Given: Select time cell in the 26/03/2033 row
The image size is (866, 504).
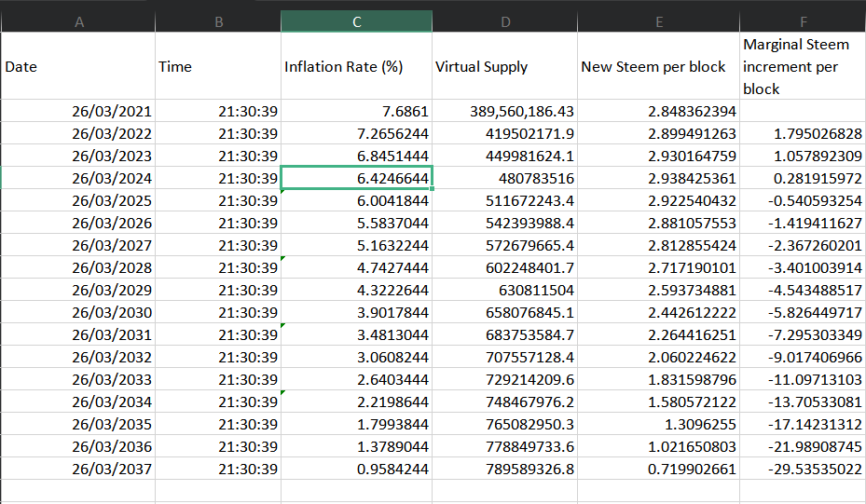Looking at the screenshot, I should 218,379.
